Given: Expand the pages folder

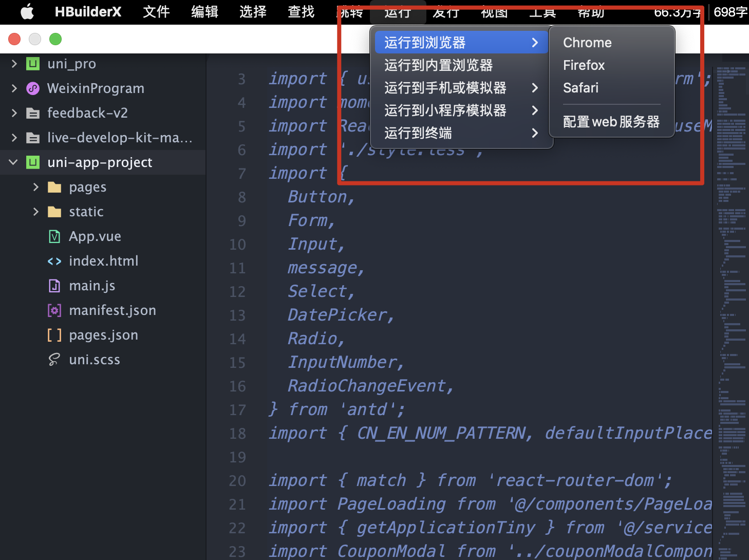Looking at the screenshot, I should point(35,187).
